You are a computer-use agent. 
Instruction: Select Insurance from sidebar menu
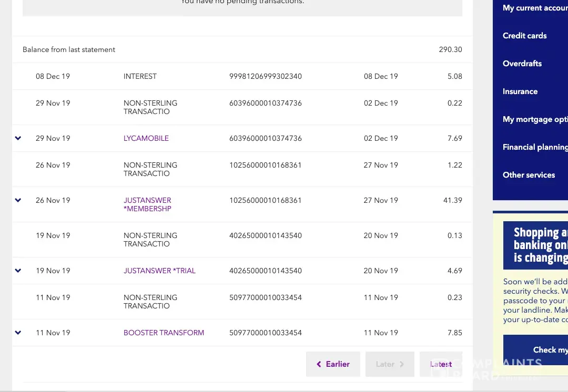520,91
